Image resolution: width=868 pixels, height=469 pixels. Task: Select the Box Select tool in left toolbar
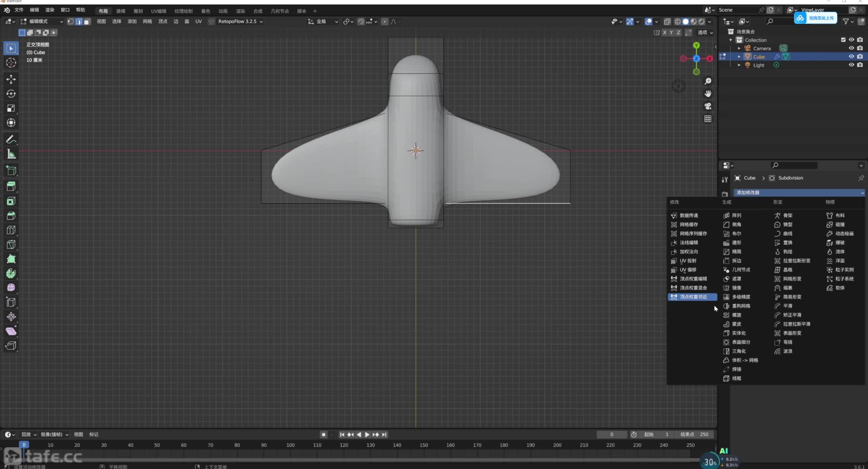tap(11, 48)
